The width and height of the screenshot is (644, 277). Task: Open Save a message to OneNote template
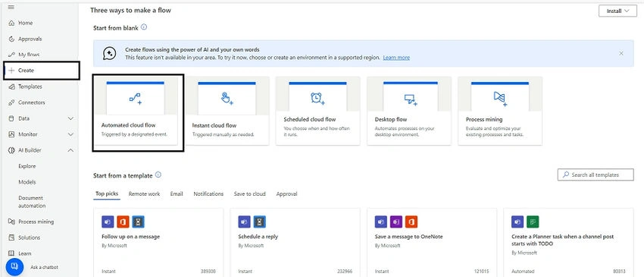tap(432, 242)
